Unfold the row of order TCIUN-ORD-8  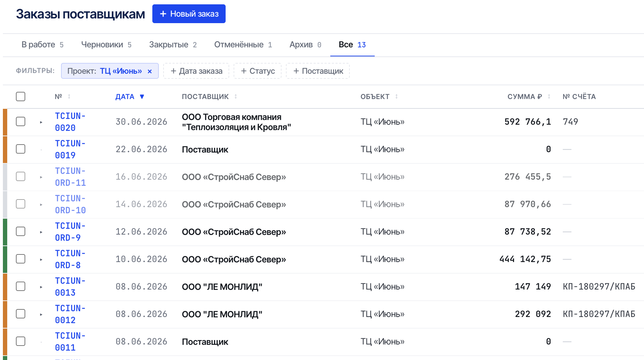point(41,260)
